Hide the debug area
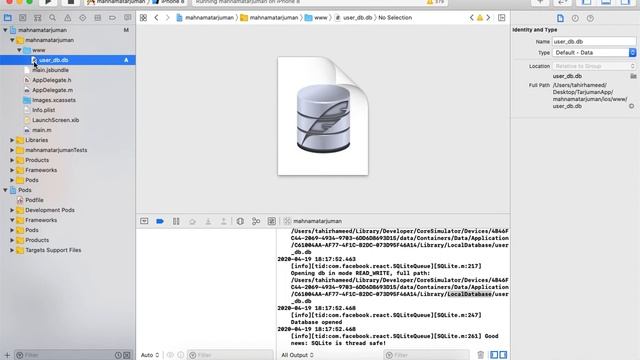Viewport: 640px width, 360px height. (144, 221)
